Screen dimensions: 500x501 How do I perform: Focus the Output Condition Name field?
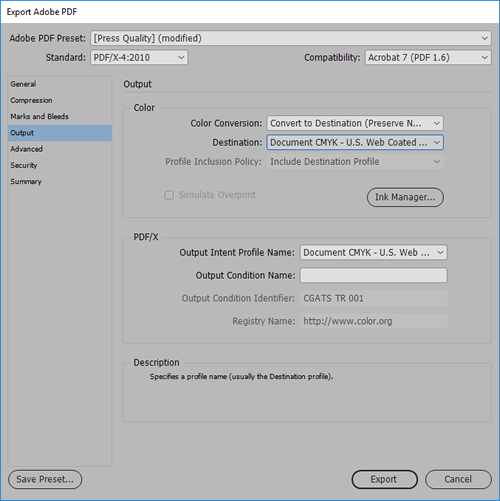373,275
